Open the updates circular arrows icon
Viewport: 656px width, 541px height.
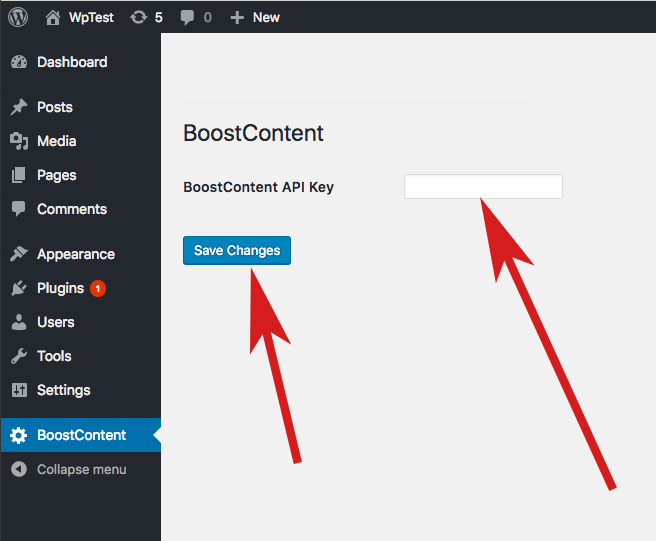[139, 17]
